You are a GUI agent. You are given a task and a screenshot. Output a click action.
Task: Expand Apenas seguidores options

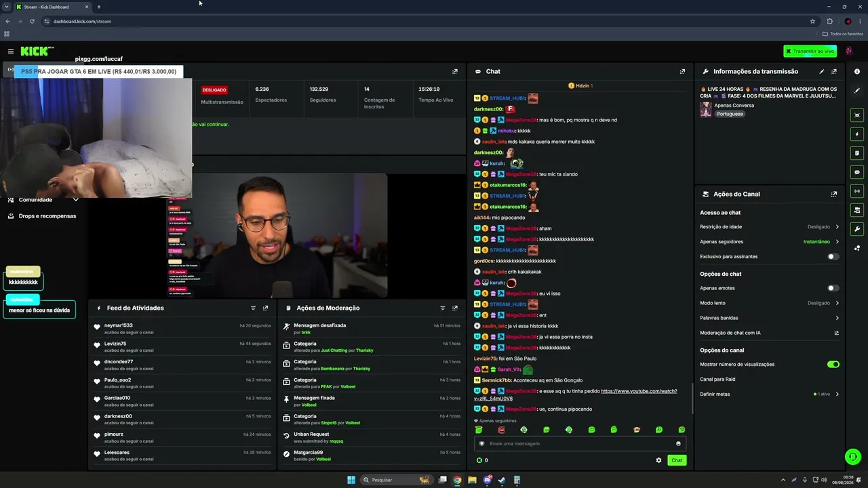click(837, 242)
